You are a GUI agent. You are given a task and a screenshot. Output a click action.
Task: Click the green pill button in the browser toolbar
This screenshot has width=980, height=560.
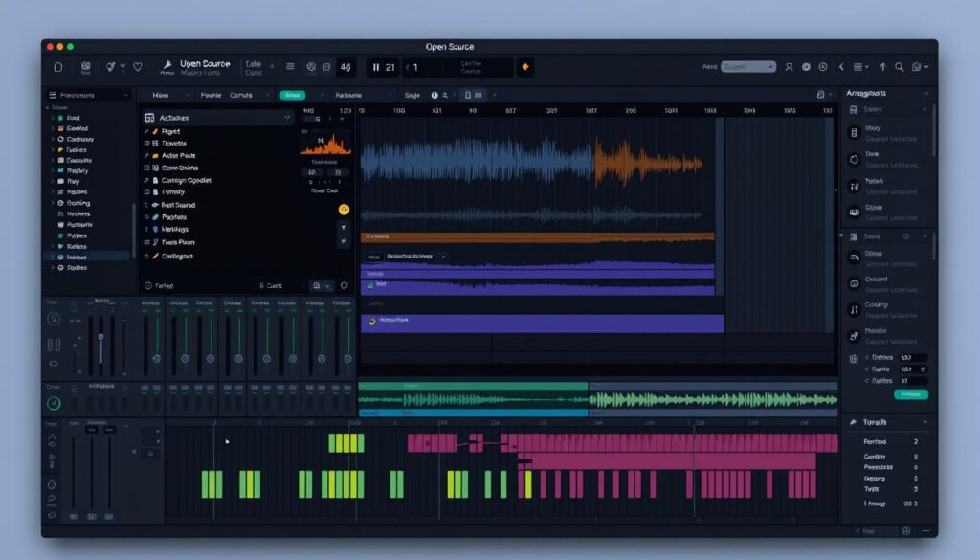(x=295, y=95)
